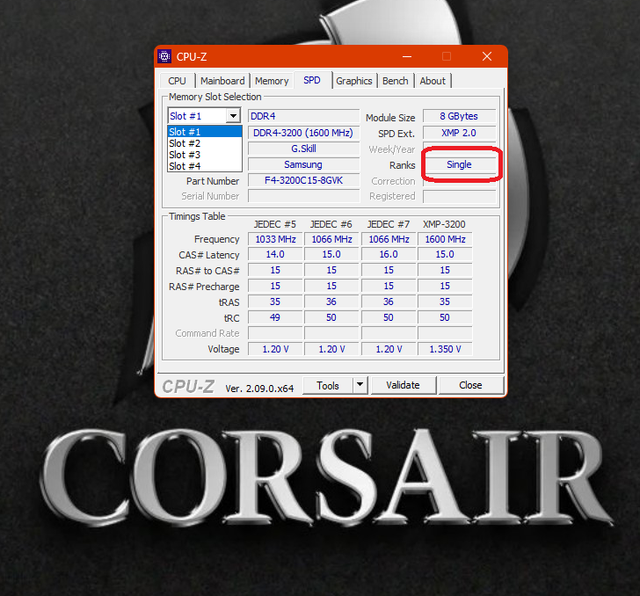Switch to the Mainboard tab
The height and width of the screenshot is (596, 640).
click(x=222, y=81)
